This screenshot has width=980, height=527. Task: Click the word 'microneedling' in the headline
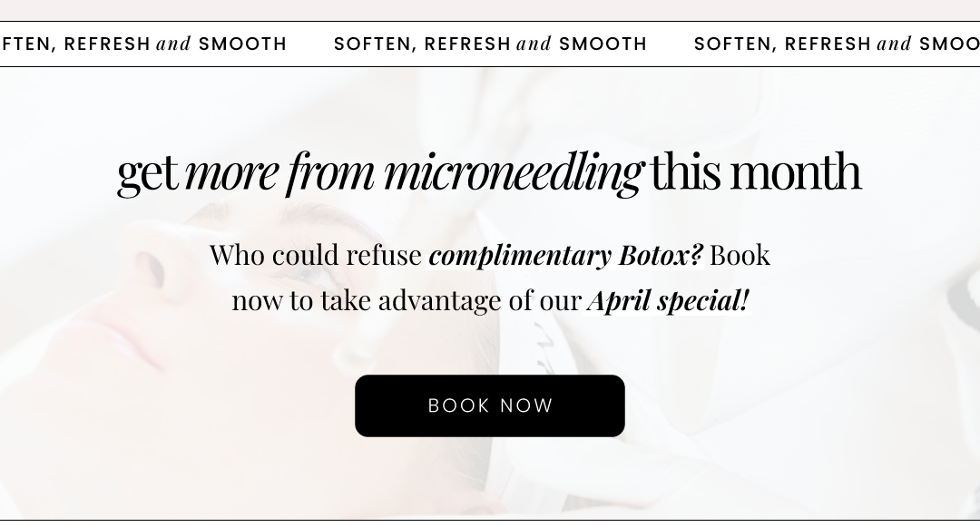pos(513,171)
